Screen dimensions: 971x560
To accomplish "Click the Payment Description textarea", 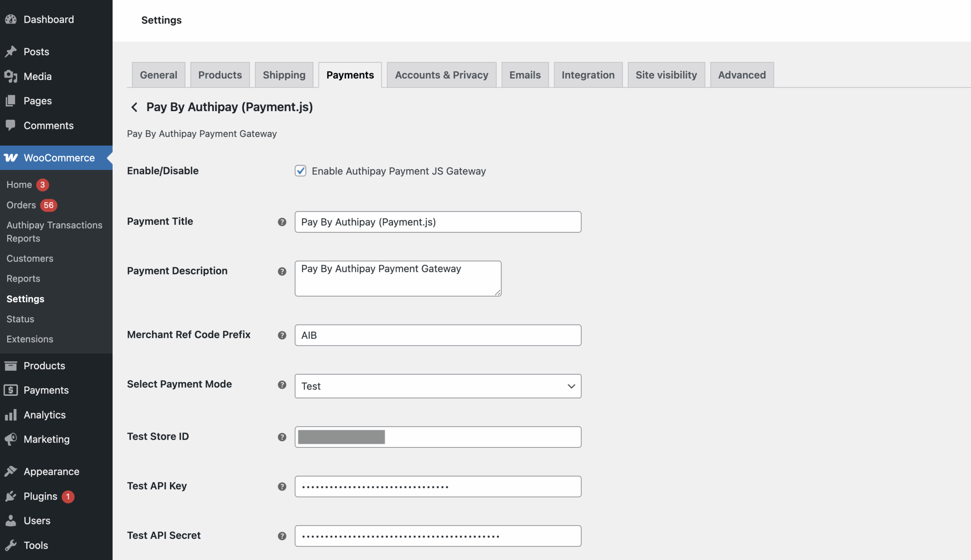I will (398, 278).
